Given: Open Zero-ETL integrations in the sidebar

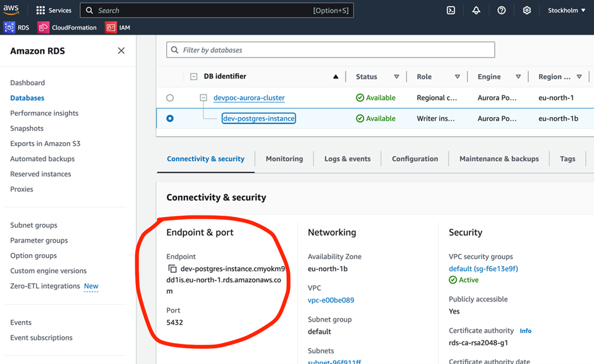Looking at the screenshot, I should tap(45, 286).
